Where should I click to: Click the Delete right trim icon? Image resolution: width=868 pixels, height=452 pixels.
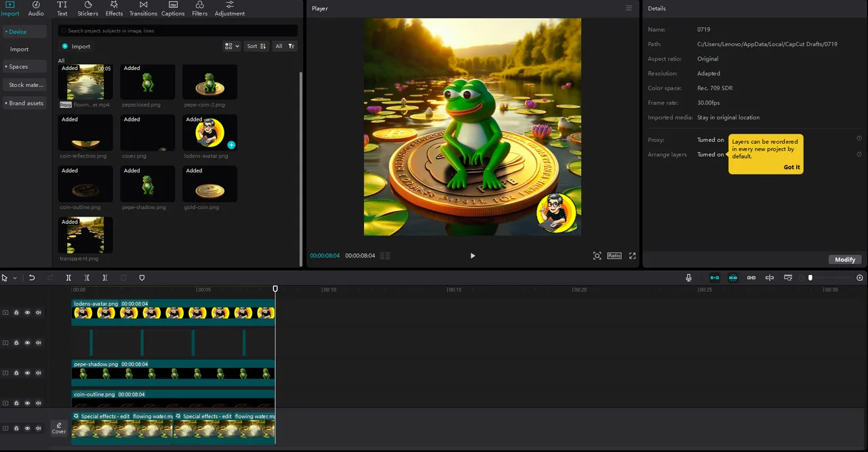tap(104, 278)
